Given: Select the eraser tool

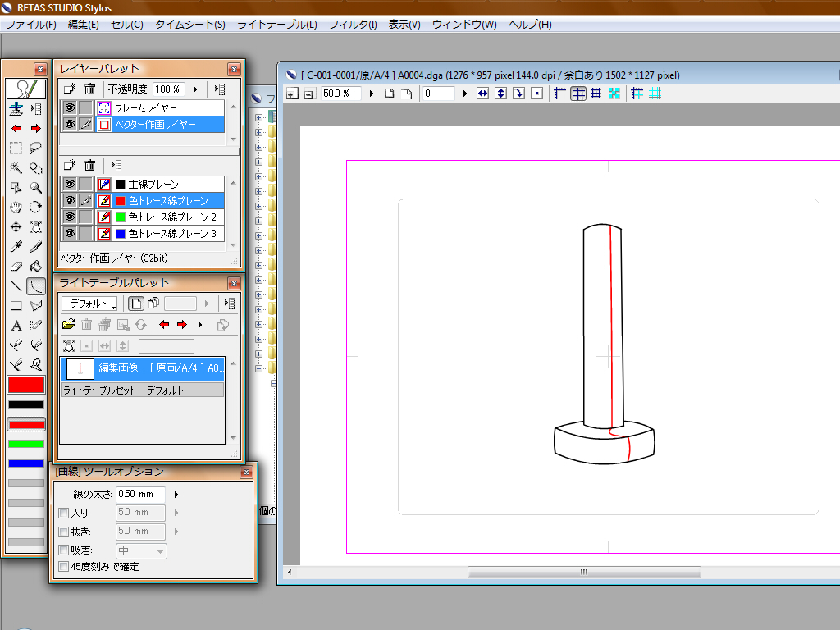Looking at the screenshot, I should coord(16,267).
